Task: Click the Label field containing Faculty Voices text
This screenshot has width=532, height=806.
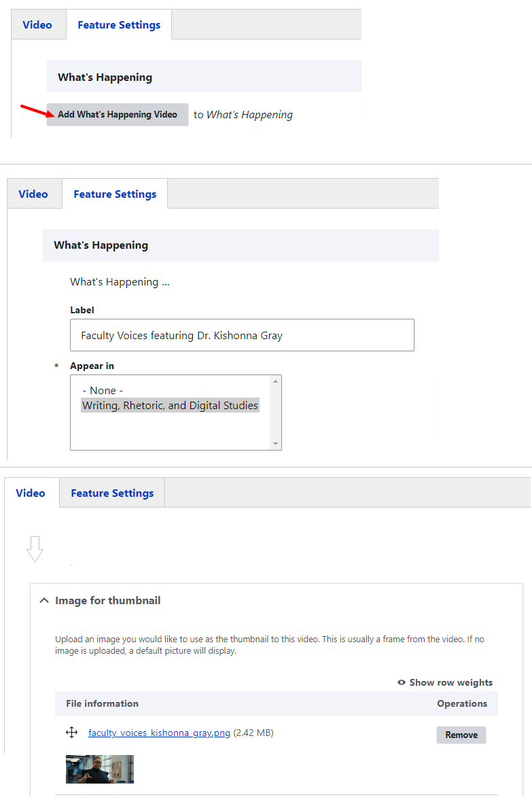Action: (242, 335)
